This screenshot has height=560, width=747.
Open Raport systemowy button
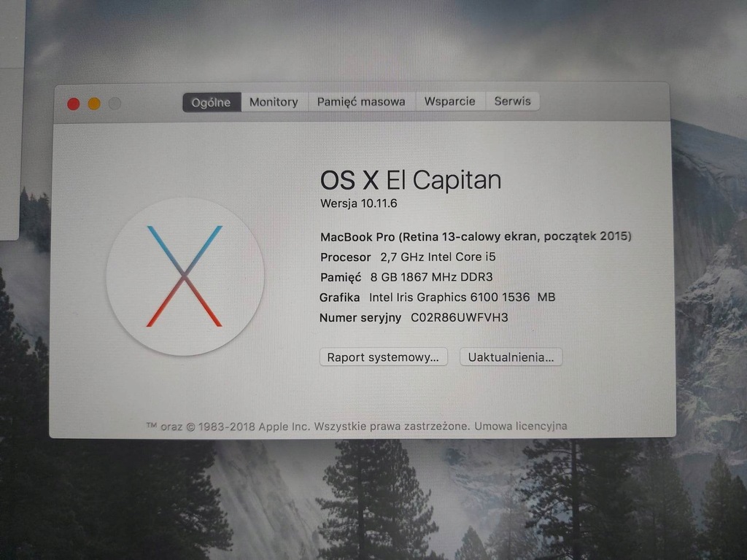384,357
